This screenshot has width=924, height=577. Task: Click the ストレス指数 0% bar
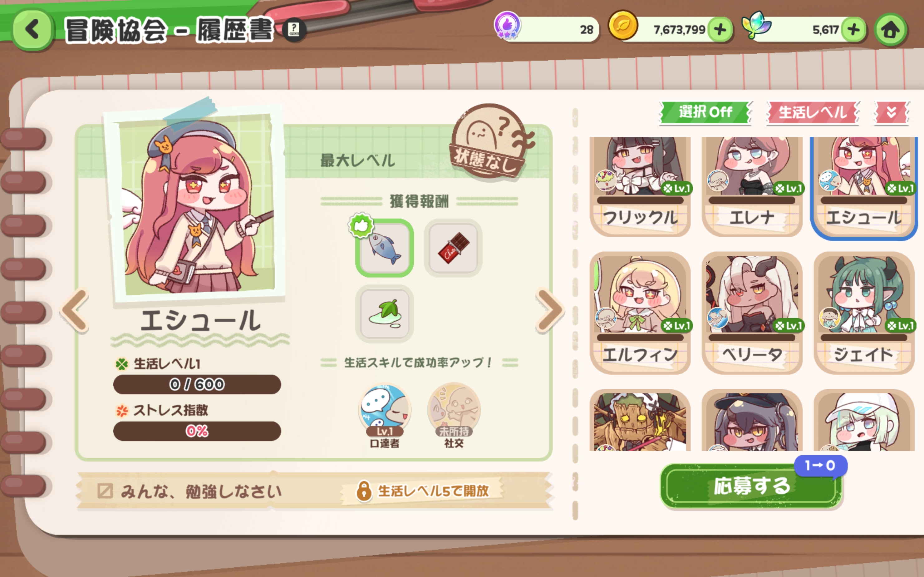point(197,431)
